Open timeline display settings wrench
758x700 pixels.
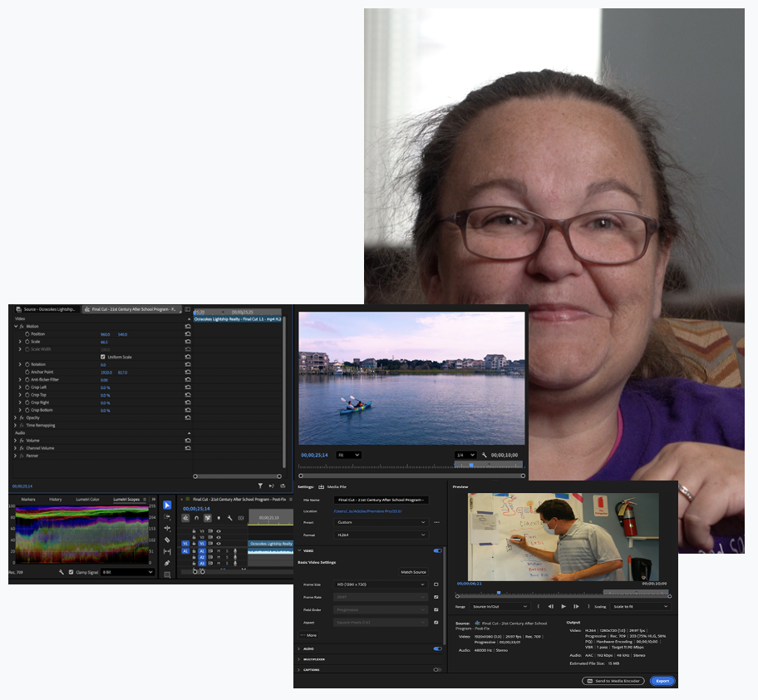(229, 518)
